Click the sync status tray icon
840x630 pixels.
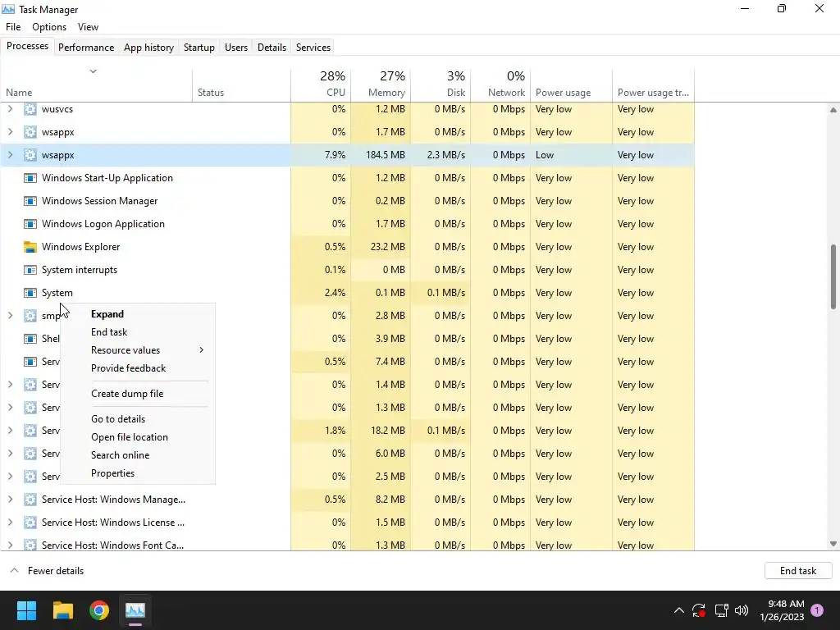point(699,610)
